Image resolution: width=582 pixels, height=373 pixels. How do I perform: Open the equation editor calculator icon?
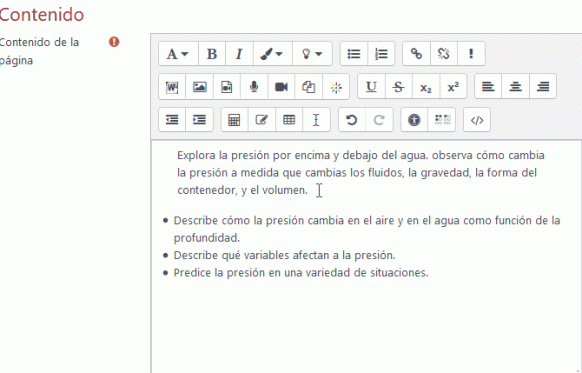click(235, 120)
